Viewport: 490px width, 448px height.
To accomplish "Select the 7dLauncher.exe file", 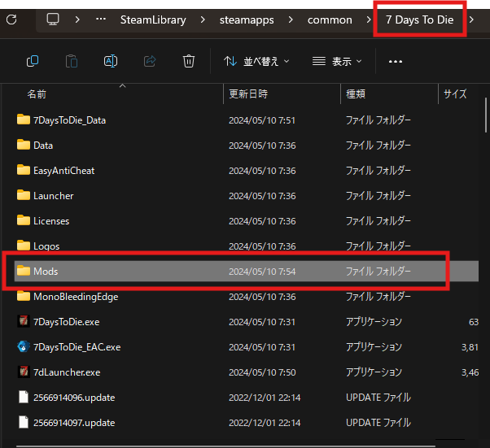I will click(x=247, y=372).
